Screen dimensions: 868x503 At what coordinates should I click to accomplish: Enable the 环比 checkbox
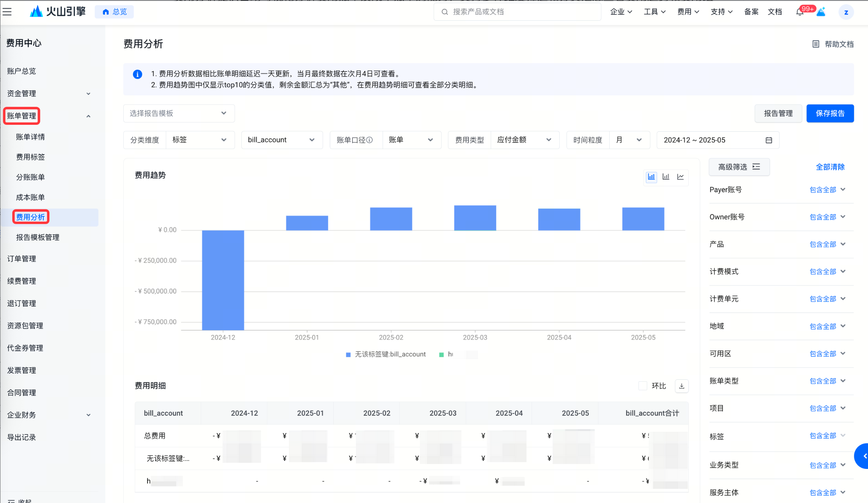click(x=643, y=386)
